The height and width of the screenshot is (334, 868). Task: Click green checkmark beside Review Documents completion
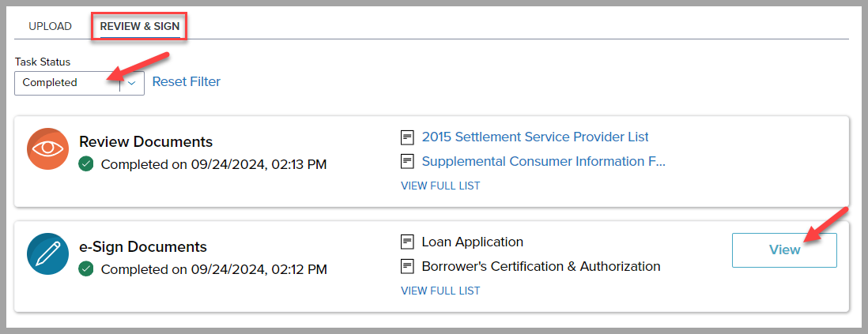coord(86,165)
